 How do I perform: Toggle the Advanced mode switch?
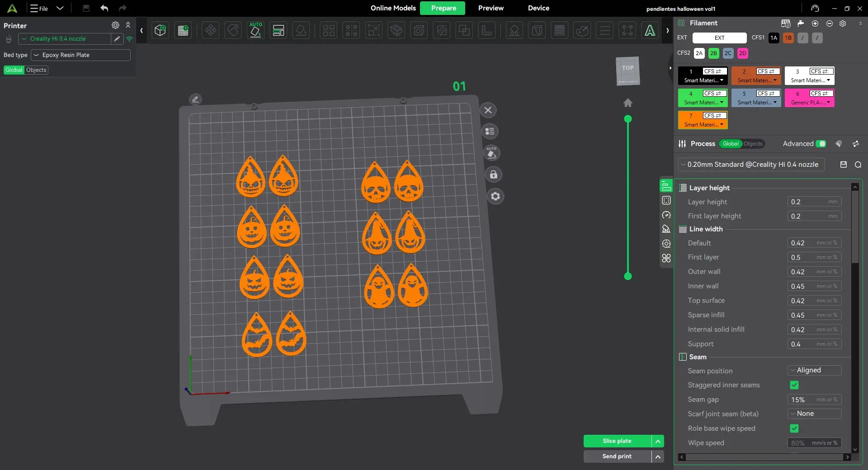821,144
